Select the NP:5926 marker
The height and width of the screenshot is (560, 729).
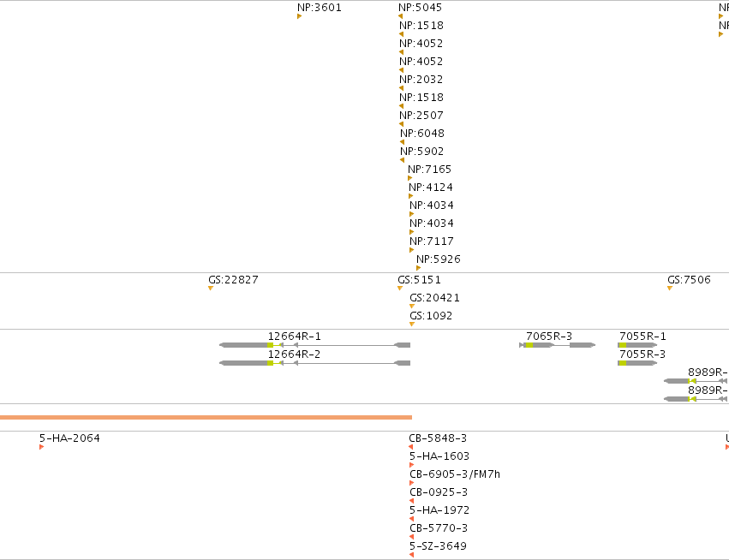[x=418, y=268]
